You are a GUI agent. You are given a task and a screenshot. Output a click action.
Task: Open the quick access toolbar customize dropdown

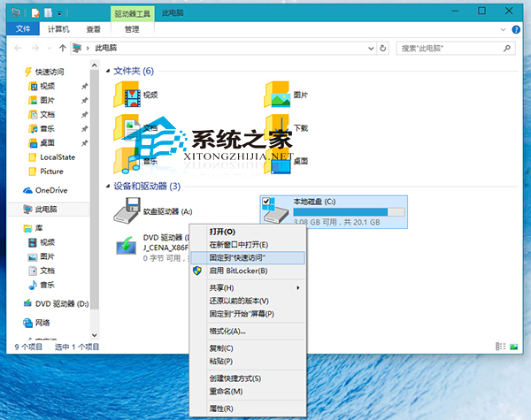(x=59, y=13)
